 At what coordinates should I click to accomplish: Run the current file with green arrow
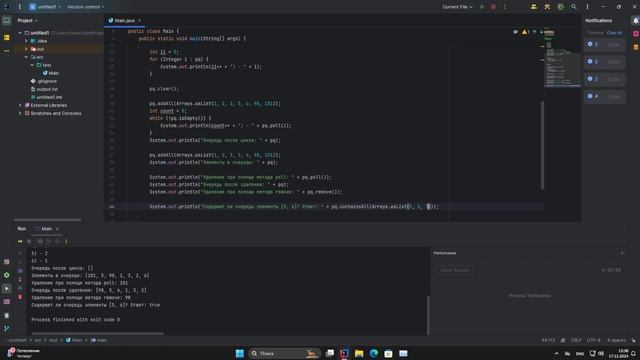[482, 7]
